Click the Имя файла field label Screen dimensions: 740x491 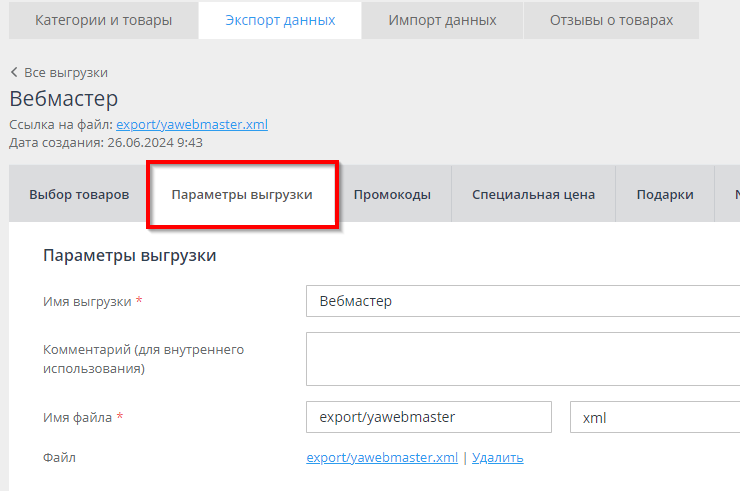pyautogui.click(x=78, y=417)
